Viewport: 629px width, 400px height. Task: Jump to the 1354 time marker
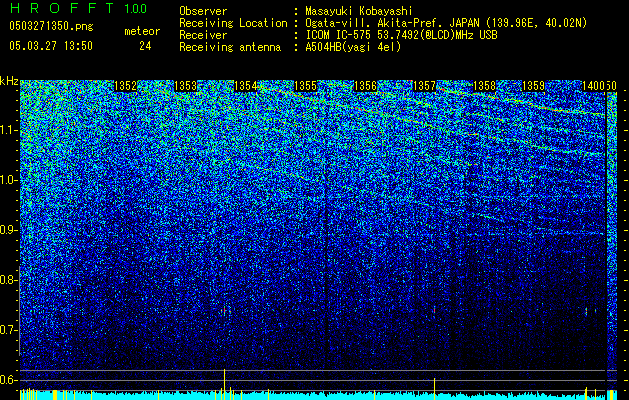coord(246,86)
